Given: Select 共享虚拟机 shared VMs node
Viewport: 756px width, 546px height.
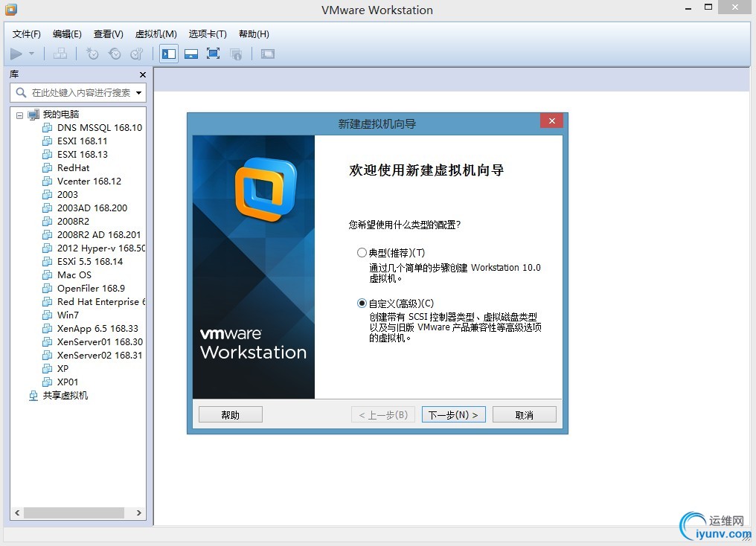Looking at the screenshot, I should (x=65, y=396).
